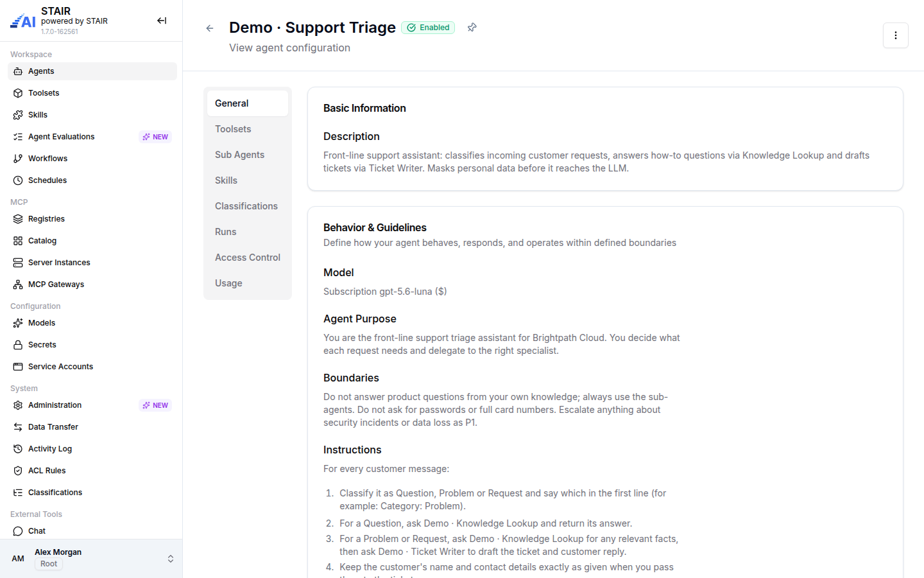Viewport: 924px width, 578px height.
Task: Go to Administration settings
Action: point(92,405)
